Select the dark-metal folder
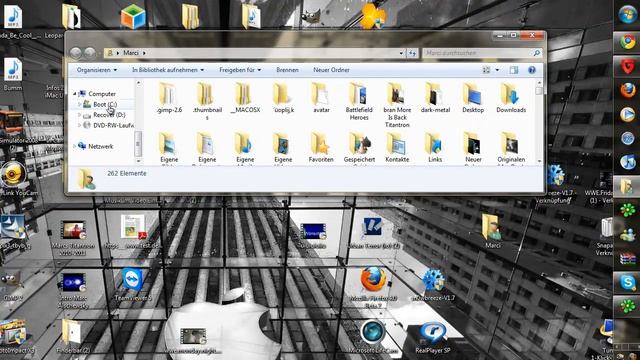640x360 pixels. pyautogui.click(x=435, y=98)
